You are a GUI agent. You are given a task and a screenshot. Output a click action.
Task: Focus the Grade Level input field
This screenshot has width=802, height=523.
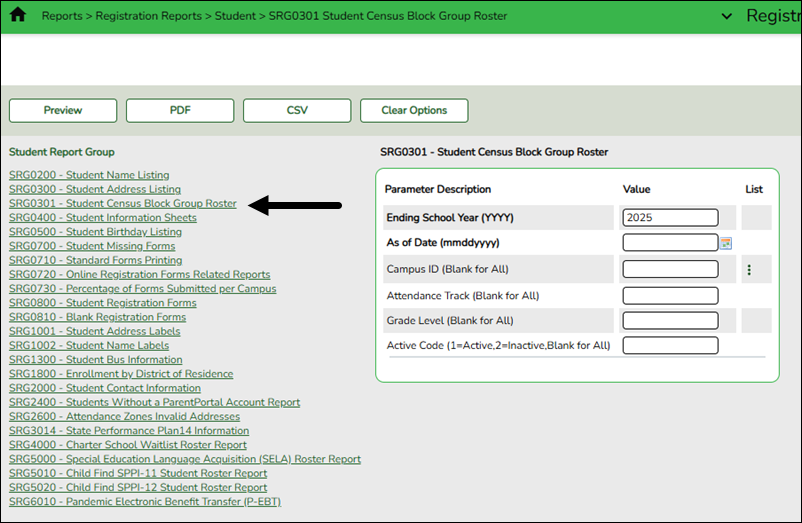pyautogui.click(x=671, y=321)
